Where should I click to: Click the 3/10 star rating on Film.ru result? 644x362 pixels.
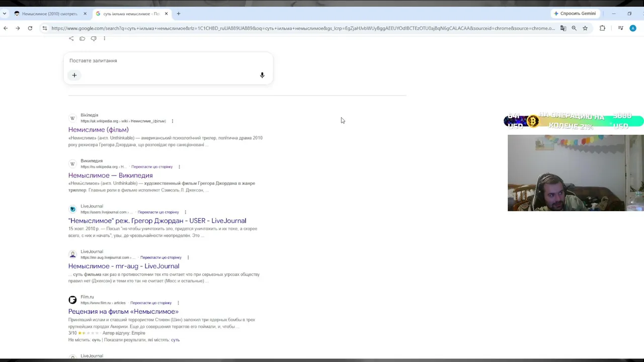point(84,333)
